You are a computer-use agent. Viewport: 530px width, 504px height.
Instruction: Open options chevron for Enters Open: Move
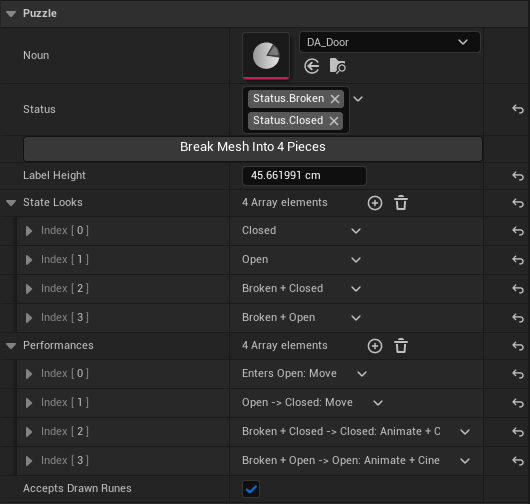pos(362,374)
